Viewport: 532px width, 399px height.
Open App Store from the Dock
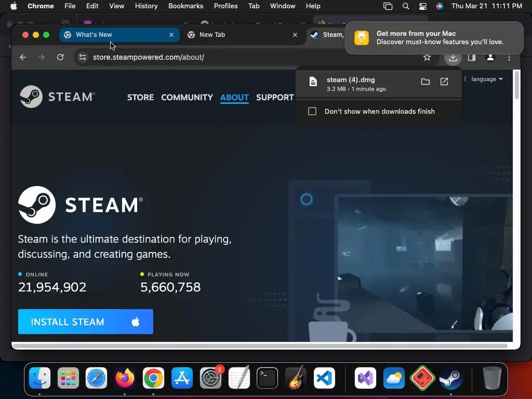182,378
